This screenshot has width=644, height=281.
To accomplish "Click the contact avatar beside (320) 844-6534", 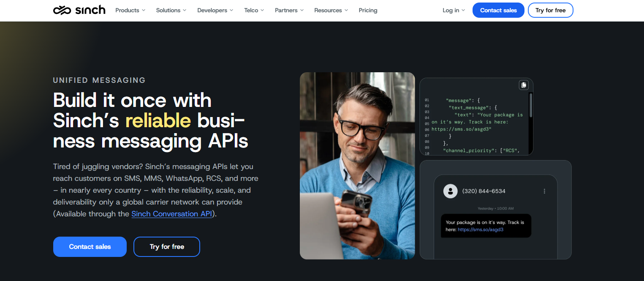I will click(451, 191).
